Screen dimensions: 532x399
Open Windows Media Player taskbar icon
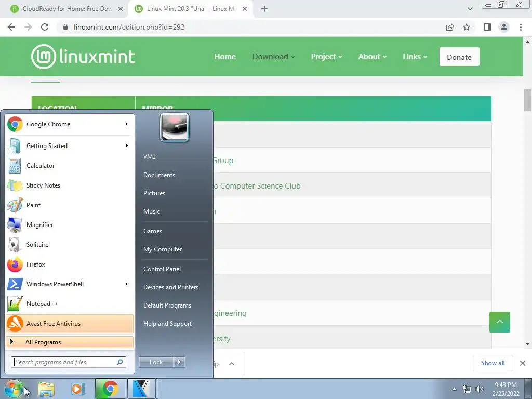(x=77, y=389)
